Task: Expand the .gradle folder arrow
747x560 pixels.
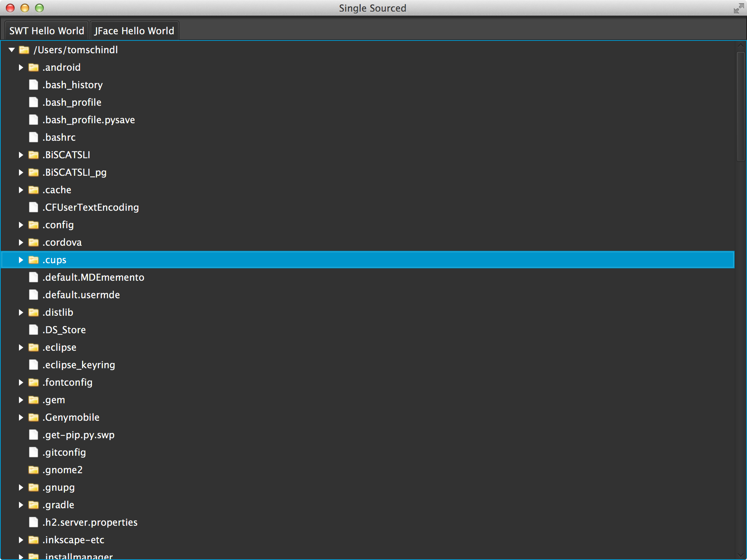Action: (x=21, y=505)
